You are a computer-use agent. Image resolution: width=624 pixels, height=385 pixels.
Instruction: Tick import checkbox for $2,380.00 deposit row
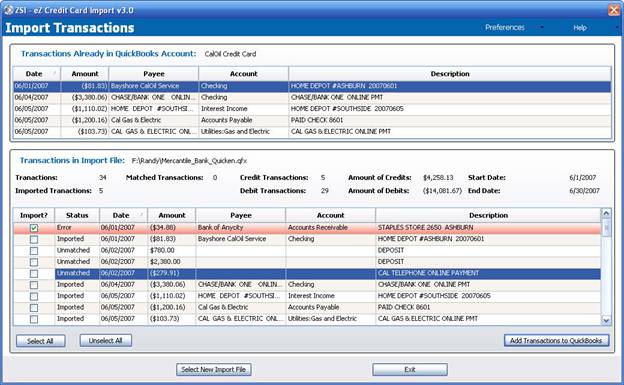34,262
